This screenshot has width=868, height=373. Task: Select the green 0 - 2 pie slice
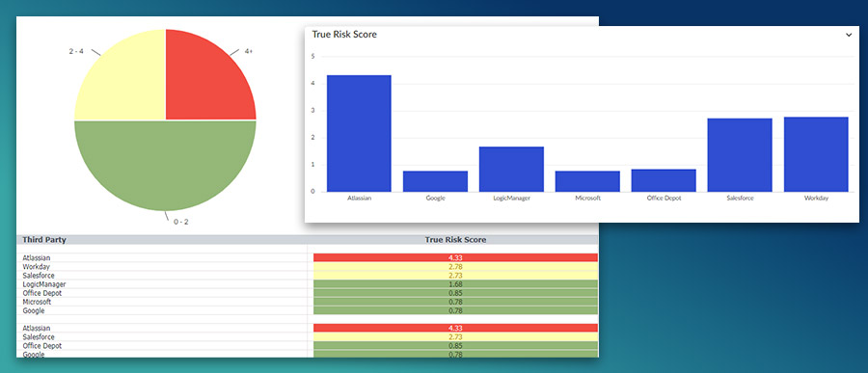pos(165,166)
